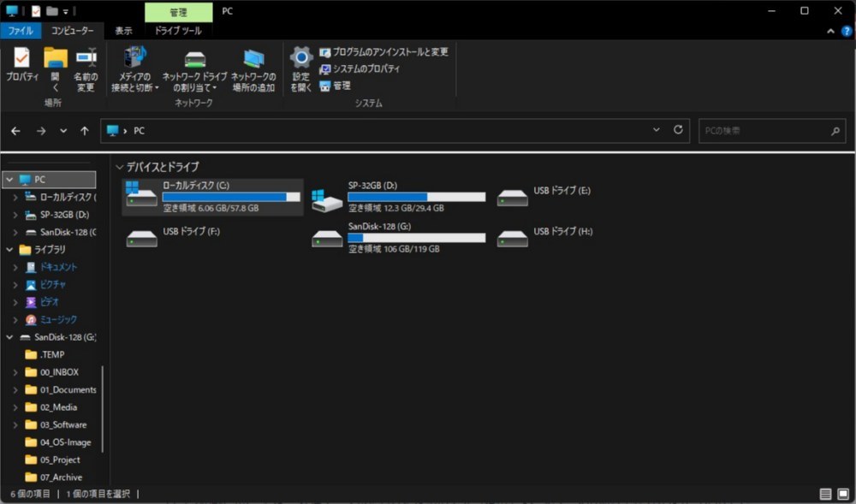Switch to the ドライブツール tab
The image size is (856, 504).
pos(178,31)
